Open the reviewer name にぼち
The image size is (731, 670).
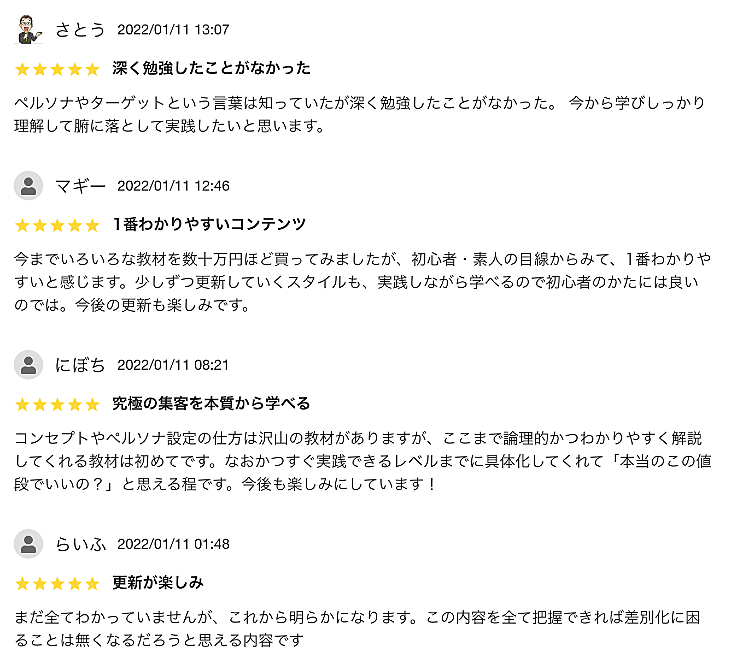coord(80,365)
